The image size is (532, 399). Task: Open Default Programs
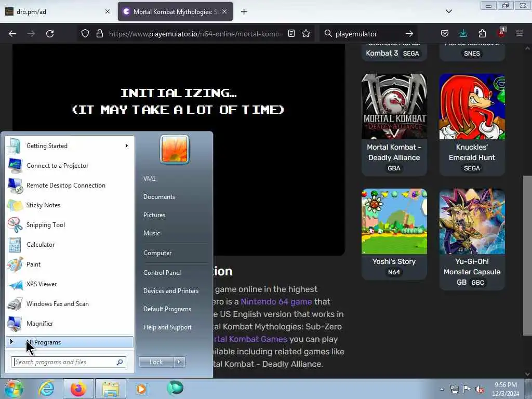click(167, 309)
